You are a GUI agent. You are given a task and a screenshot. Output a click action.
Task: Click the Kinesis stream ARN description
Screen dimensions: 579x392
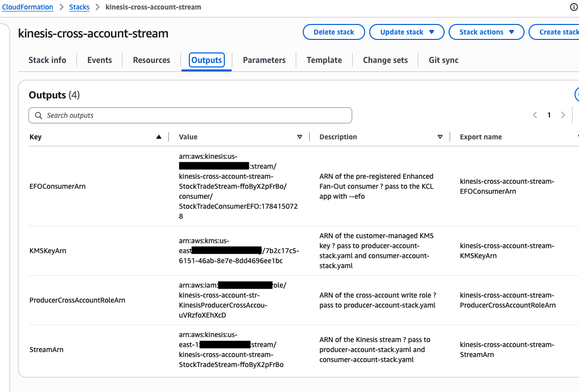click(375, 350)
